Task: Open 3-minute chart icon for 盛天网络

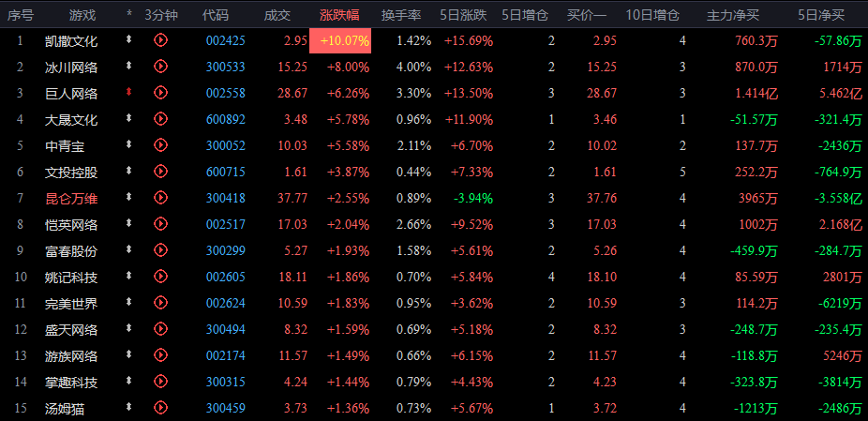Action: pyautogui.click(x=160, y=328)
